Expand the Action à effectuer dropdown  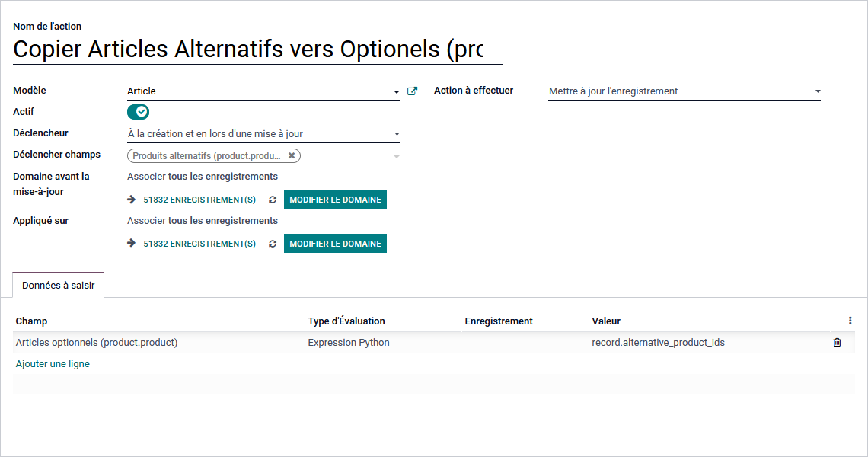click(817, 92)
